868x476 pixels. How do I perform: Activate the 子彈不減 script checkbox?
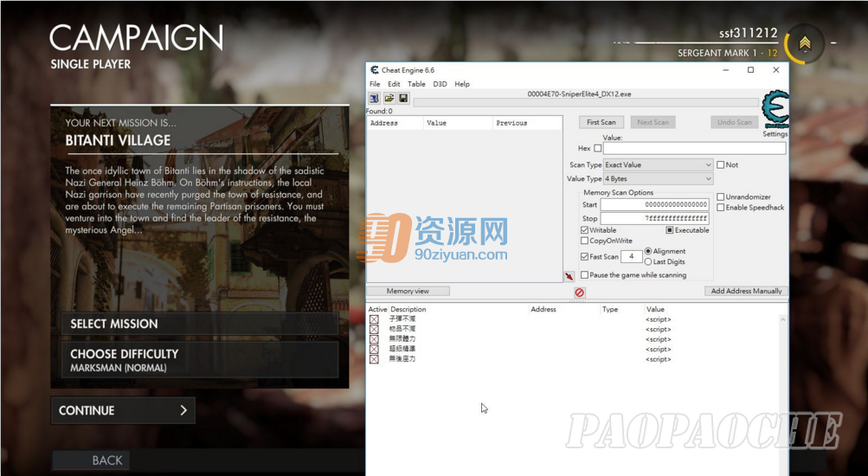[374, 319]
